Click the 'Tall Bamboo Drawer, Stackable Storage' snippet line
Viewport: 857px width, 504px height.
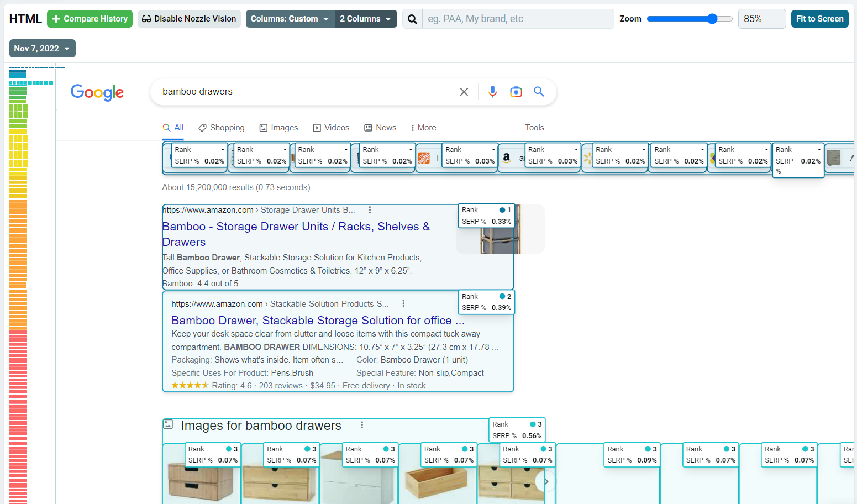292,258
